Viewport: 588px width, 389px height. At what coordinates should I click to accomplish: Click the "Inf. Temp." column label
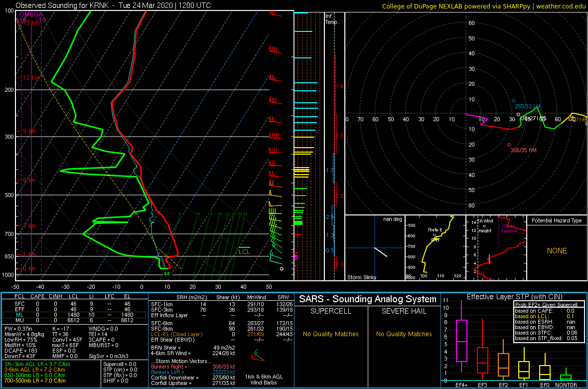click(333, 19)
